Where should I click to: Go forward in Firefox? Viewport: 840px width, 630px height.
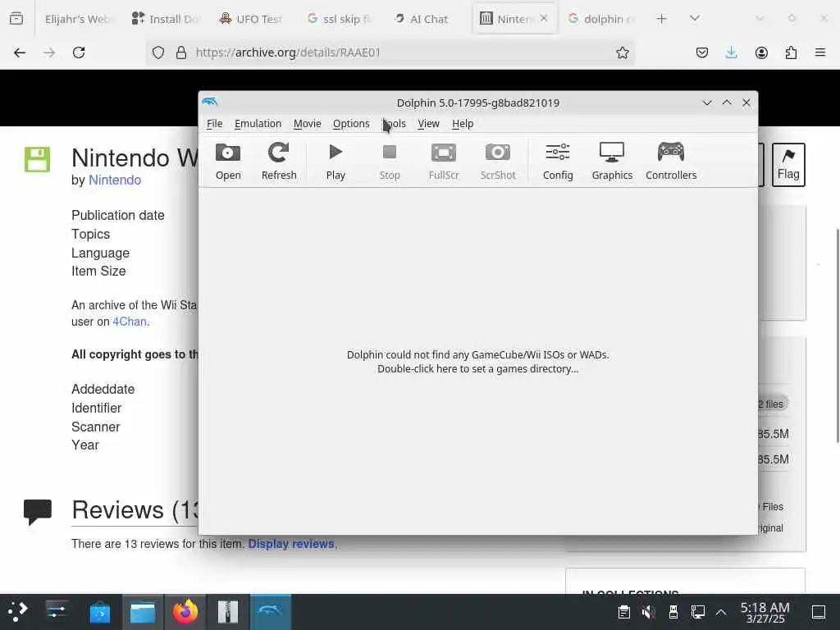click(x=49, y=52)
